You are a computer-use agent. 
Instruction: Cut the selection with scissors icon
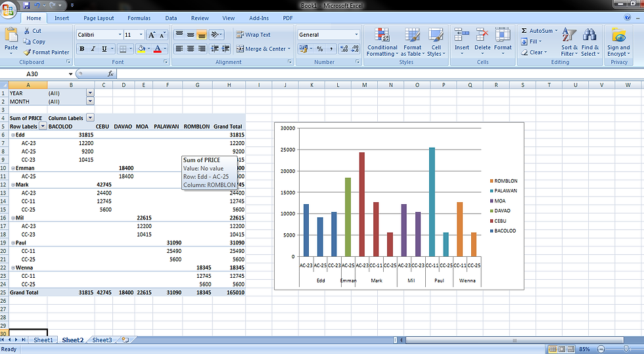(32, 31)
